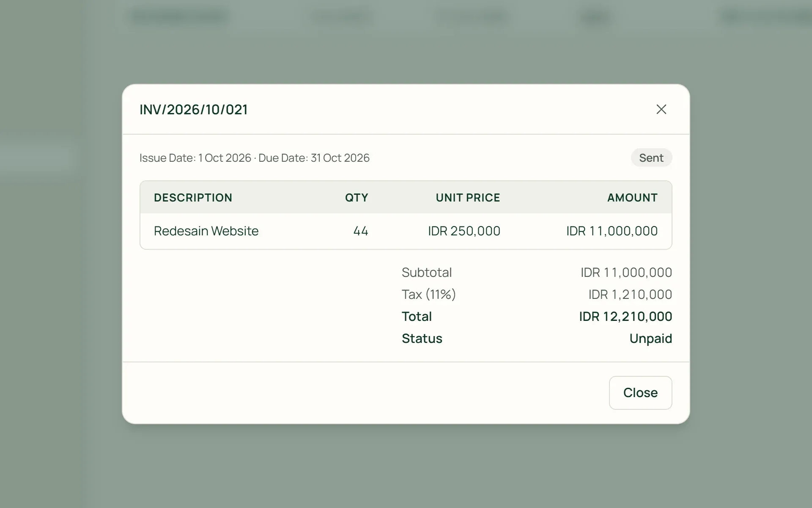The width and height of the screenshot is (812, 508).
Task: Close the invoice dialog with the X icon
Action: point(661,109)
